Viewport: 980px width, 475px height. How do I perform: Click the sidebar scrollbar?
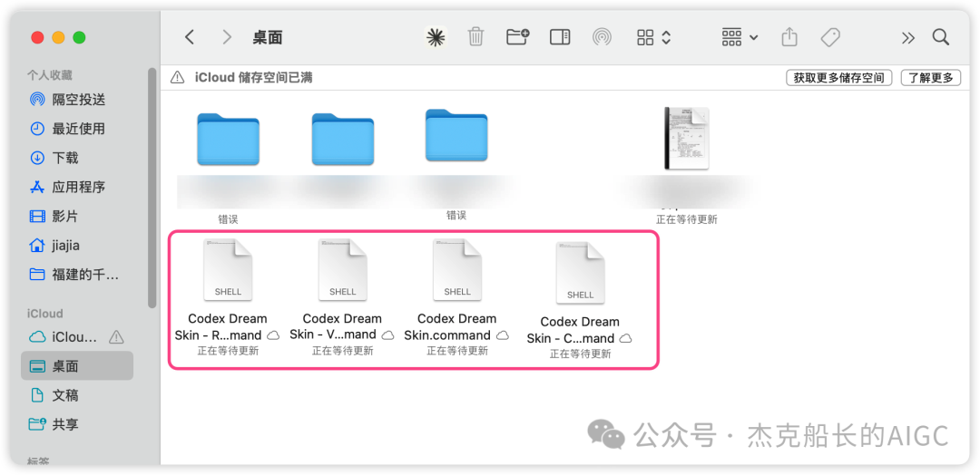point(152,188)
